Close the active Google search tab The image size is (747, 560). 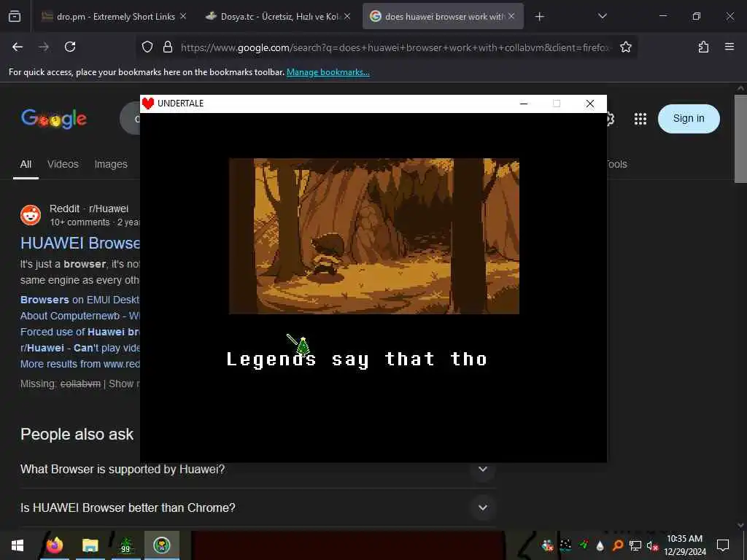coord(511,16)
